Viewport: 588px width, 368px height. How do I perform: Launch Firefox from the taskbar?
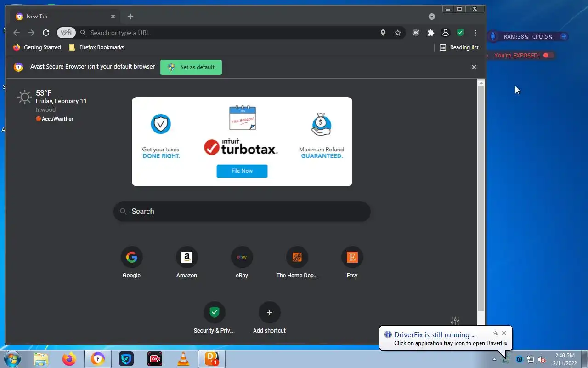pos(69,359)
